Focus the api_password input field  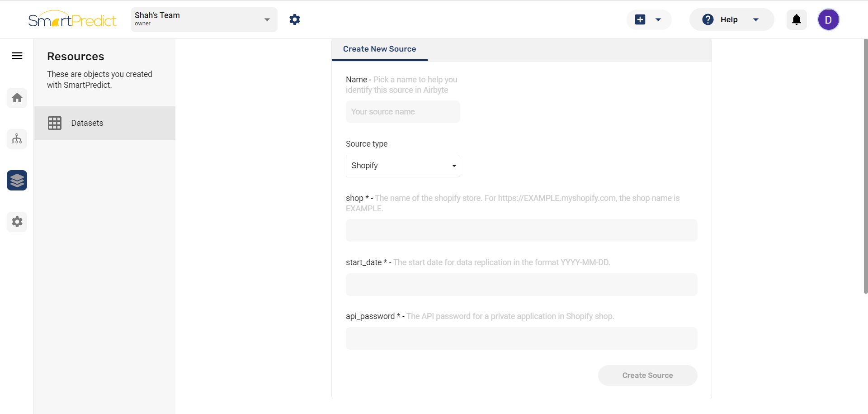[x=521, y=338]
